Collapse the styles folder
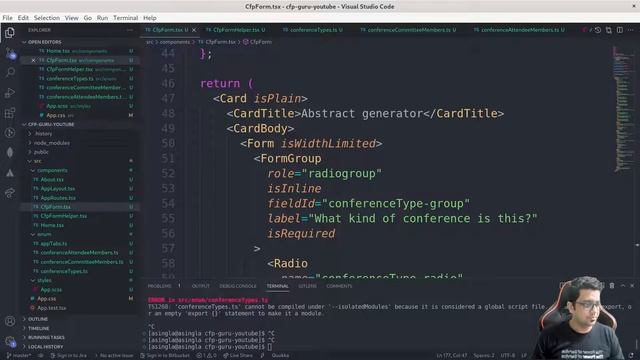640x360 pixels. coord(80,280)
